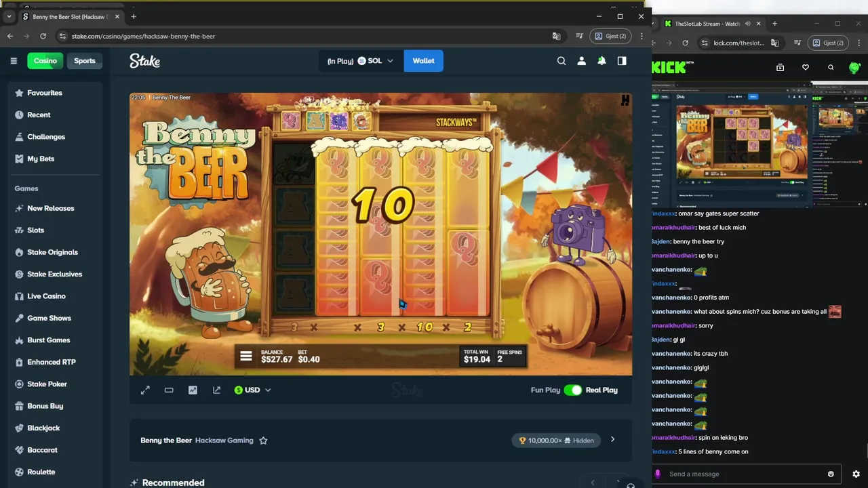Open the USD display currency dropdown

click(252, 390)
